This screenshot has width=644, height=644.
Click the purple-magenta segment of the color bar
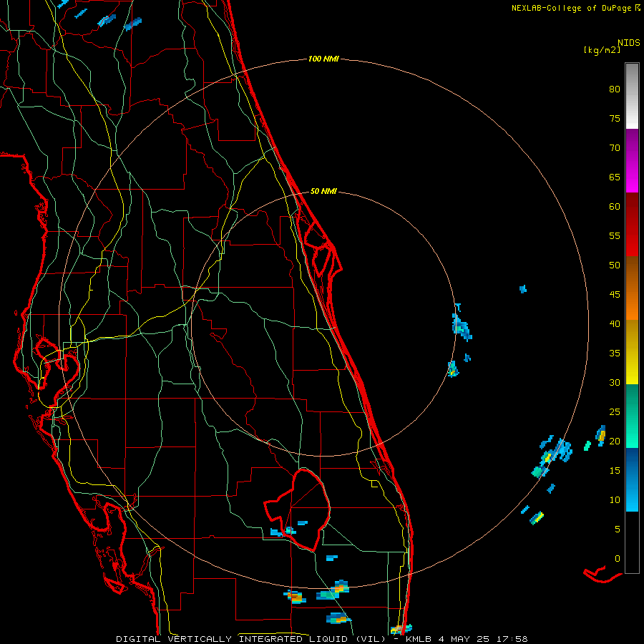[632, 161]
